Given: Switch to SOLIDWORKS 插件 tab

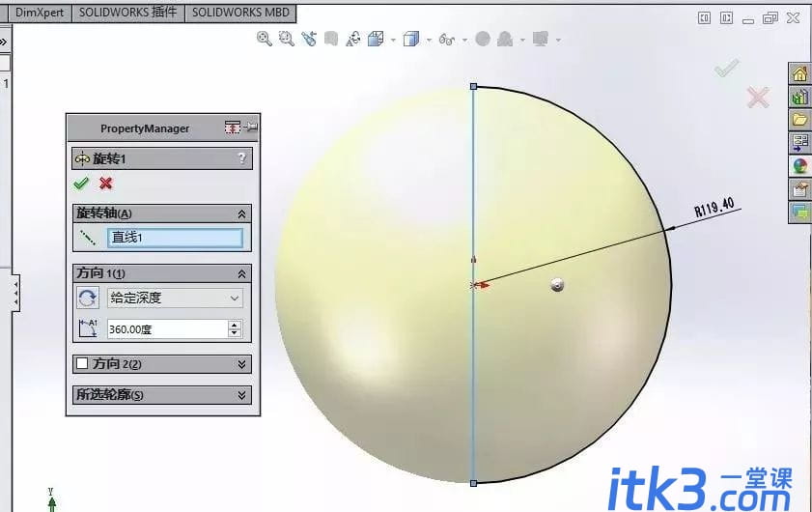Looking at the screenshot, I should click(127, 13).
